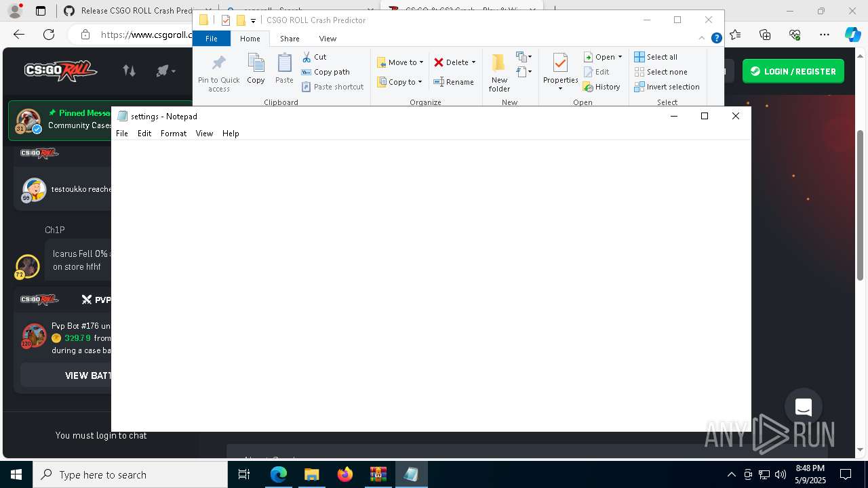The height and width of the screenshot is (488, 868).
Task: Click the Copilot icon in Edge
Action: [x=852, y=35]
